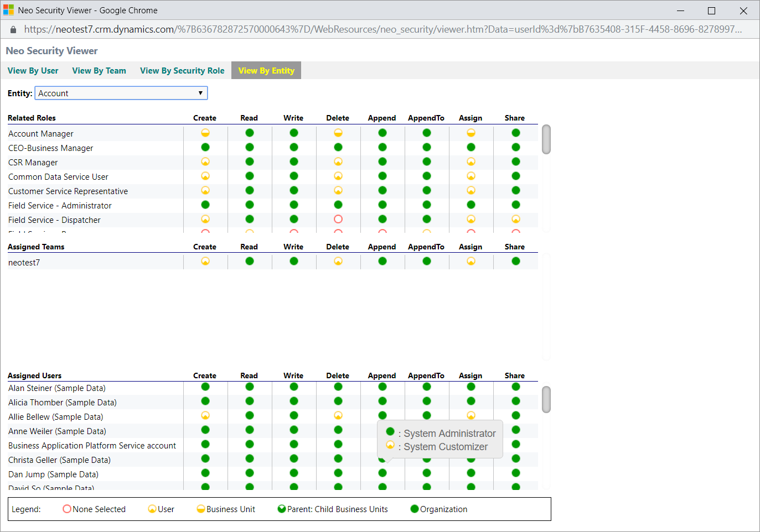
Task: Click CSR Manager's Create permission icon
Action: 205,161
